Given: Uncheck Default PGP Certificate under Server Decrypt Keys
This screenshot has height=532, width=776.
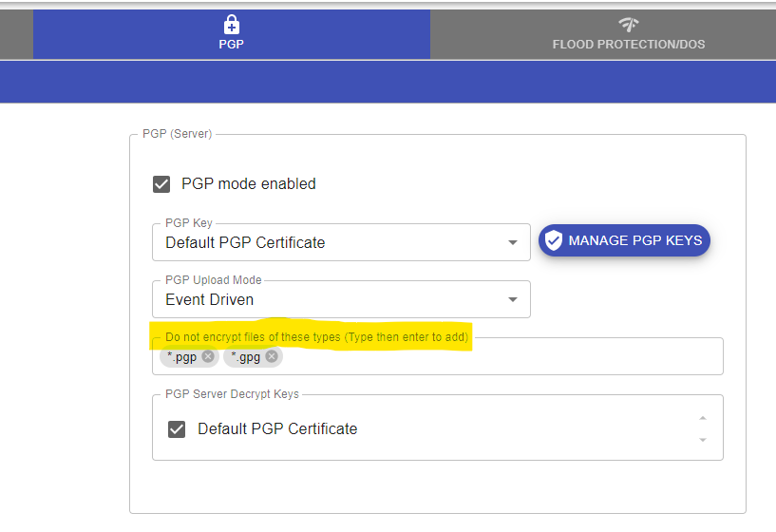Looking at the screenshot, I should point(176,428).
